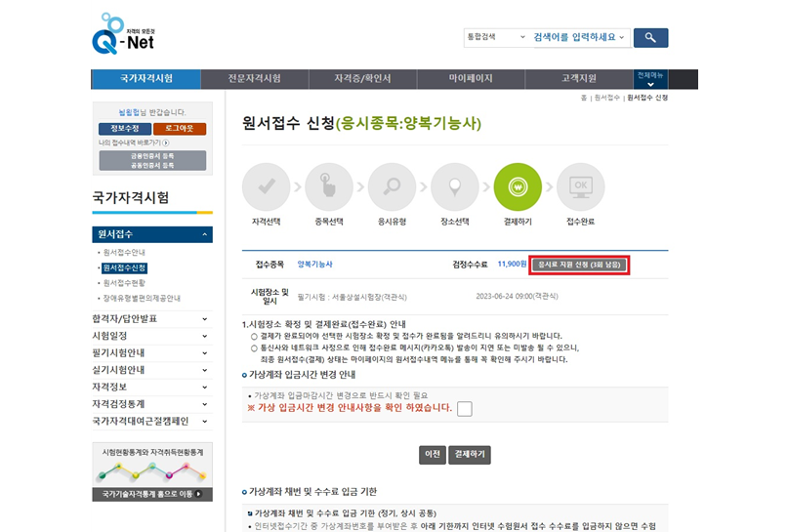Click arrow icon on 국가기술자격통계 홈으로 이동
Image resolution: width=789 pixels, height=532 pixels.
198,494
